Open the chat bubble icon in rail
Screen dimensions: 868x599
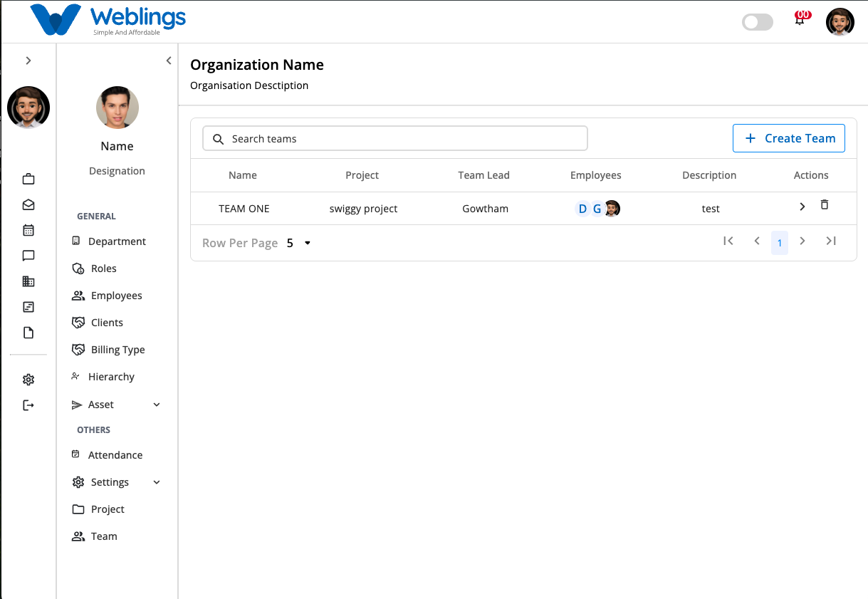tap(28, 256)
